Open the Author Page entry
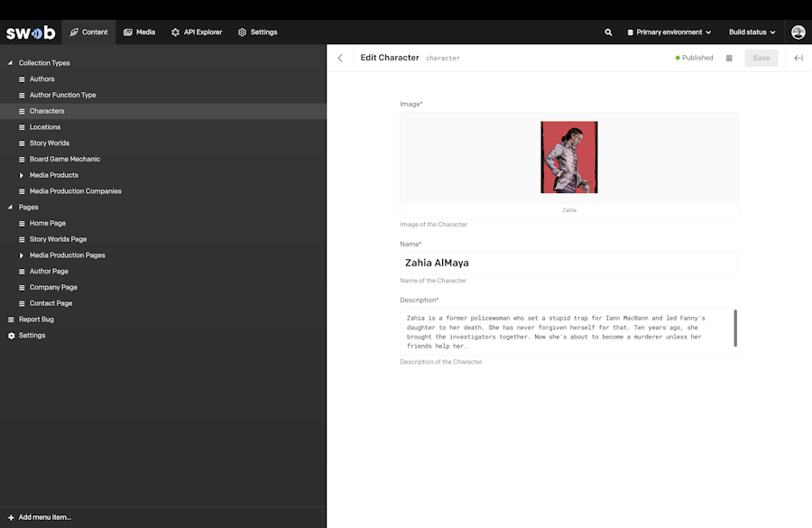Screen dimensions: 812x528 (x=49, y=272)
